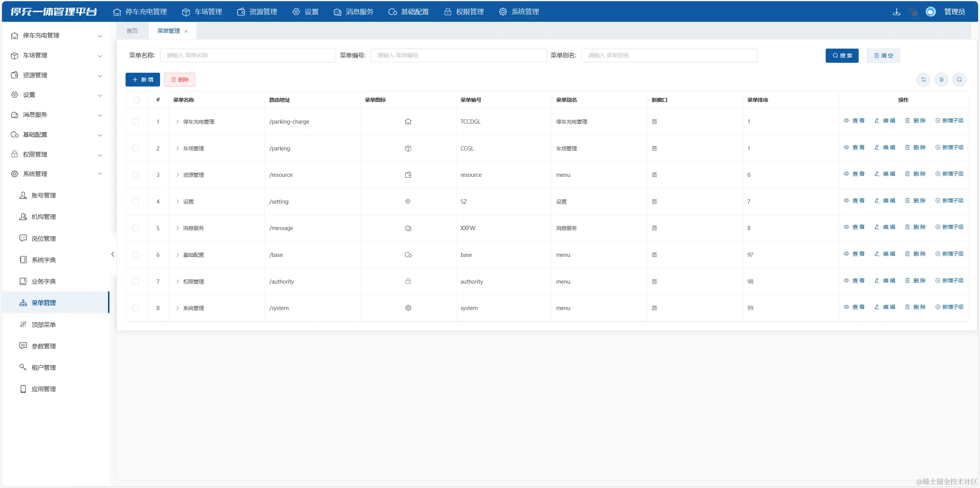This screenshot has height=488, width=980.
Task: Expand the 消息服务 row in the table
Action: (x=178, y=228)
